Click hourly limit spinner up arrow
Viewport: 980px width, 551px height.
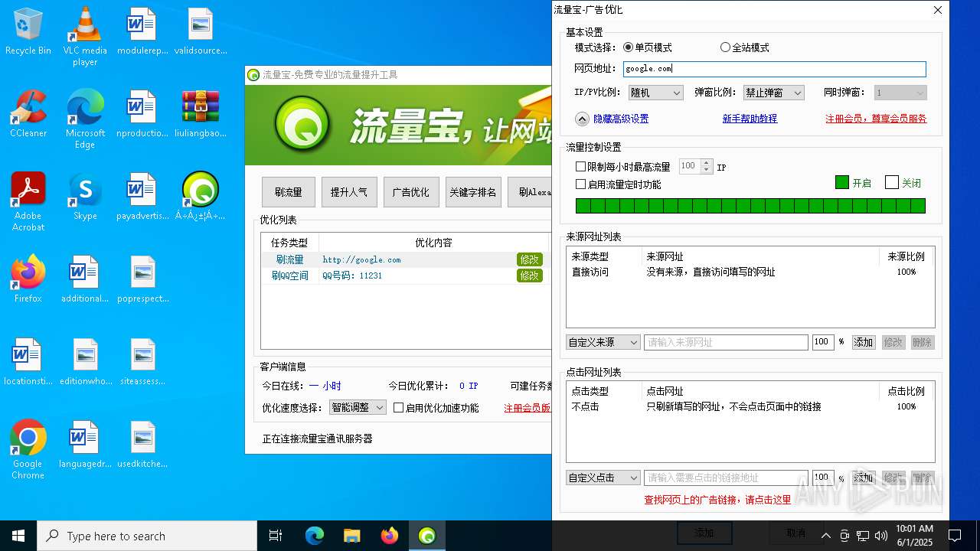point(707,162)
